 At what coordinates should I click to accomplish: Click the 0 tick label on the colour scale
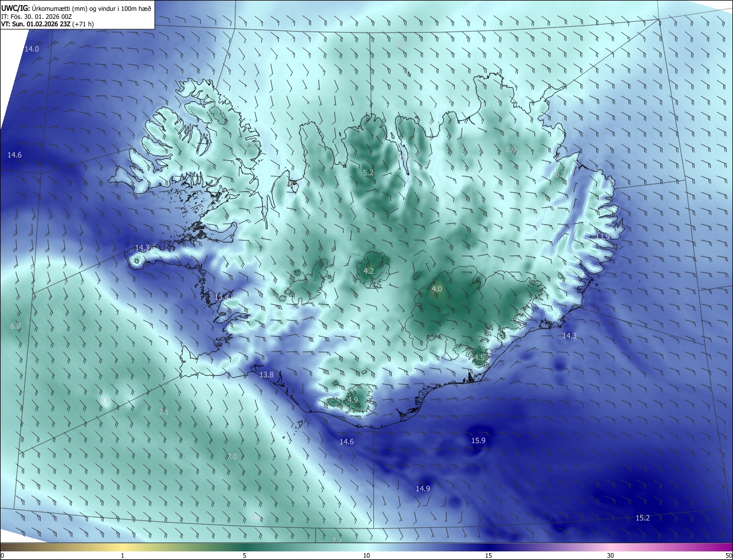tap(2, 555)
